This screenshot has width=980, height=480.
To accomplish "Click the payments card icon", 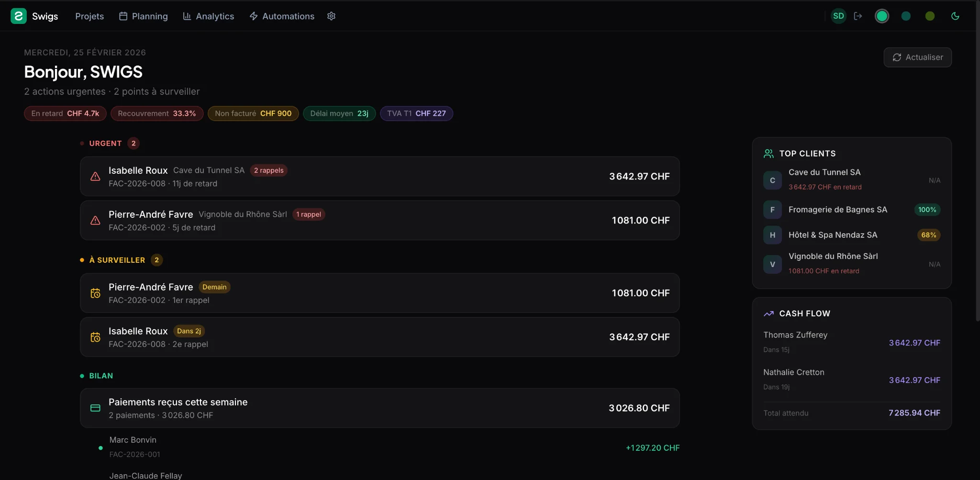I will [96, 408].
